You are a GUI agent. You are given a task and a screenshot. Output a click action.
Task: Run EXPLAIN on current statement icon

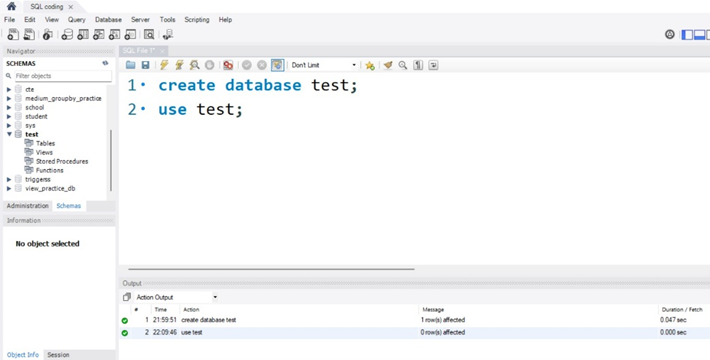point(194,65)
